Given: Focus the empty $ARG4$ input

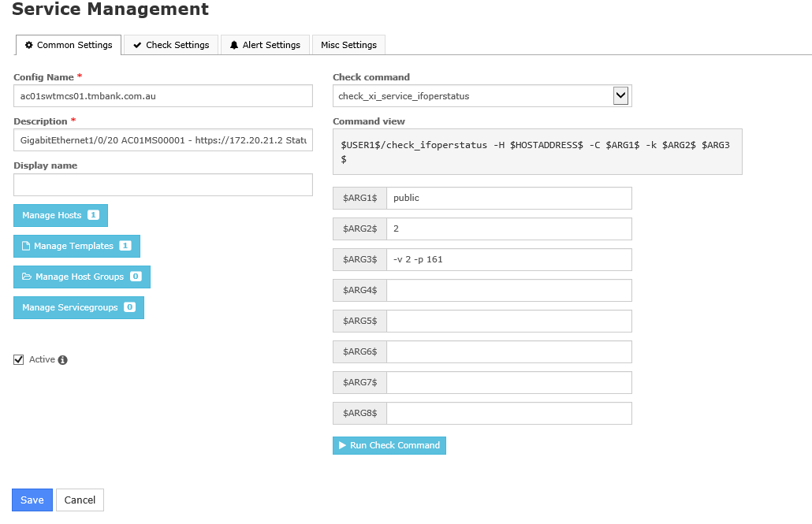Looking at the screenshot, I should tap(508, 290).
